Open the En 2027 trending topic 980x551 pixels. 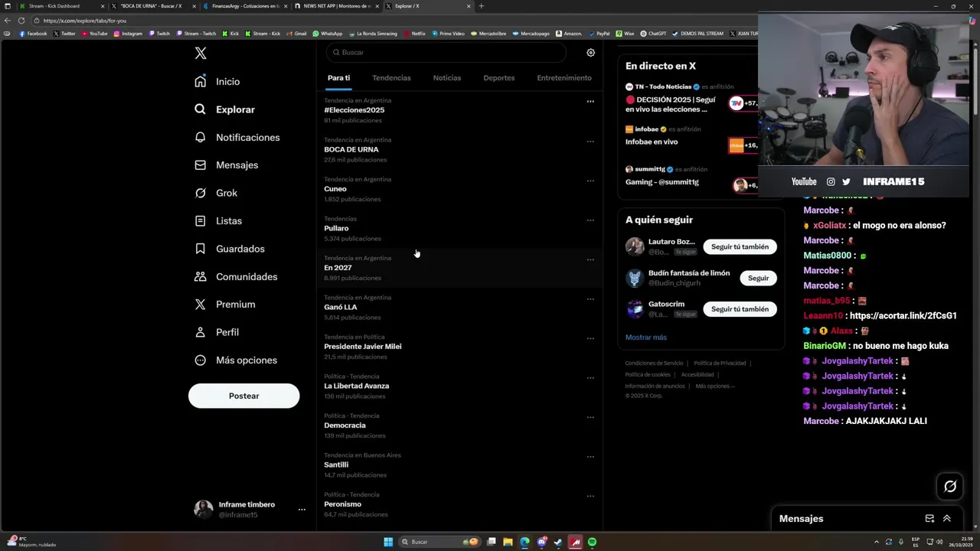pos(459,268)
